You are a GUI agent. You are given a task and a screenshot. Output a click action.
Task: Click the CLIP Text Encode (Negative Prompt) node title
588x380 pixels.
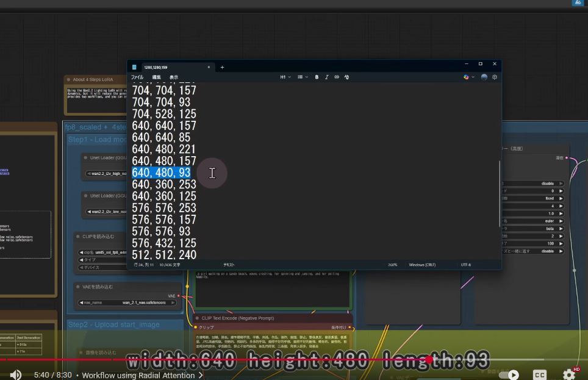(237, 318)
